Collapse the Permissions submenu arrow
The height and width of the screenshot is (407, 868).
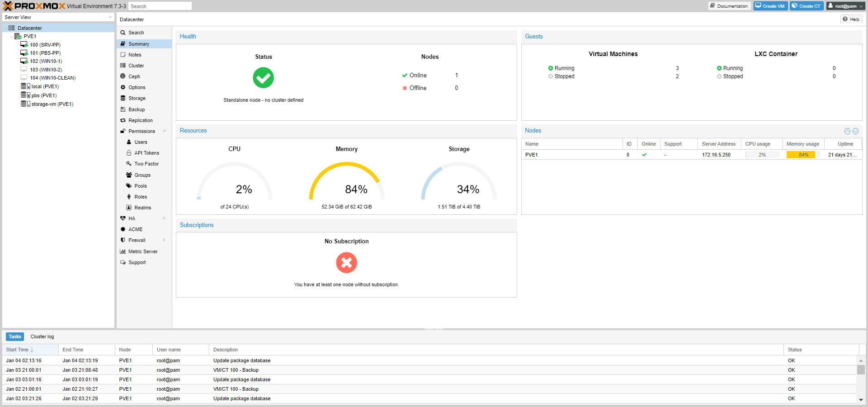(x=165, y=131)
